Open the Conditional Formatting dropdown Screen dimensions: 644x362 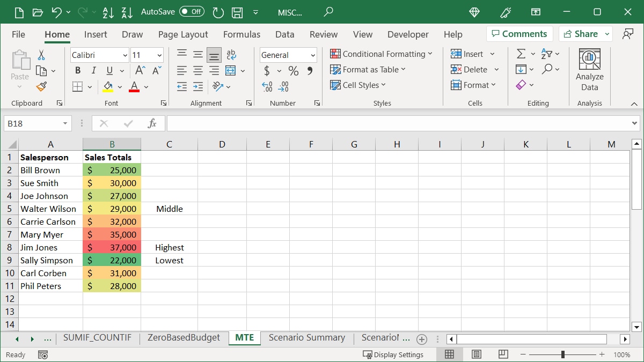[381, 54]
